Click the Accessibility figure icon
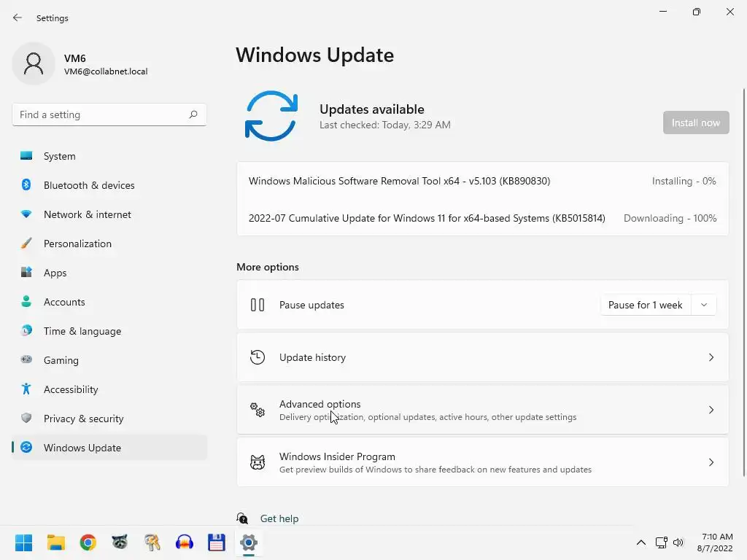Viewport: 747px width, 560px height. point(26,389)
